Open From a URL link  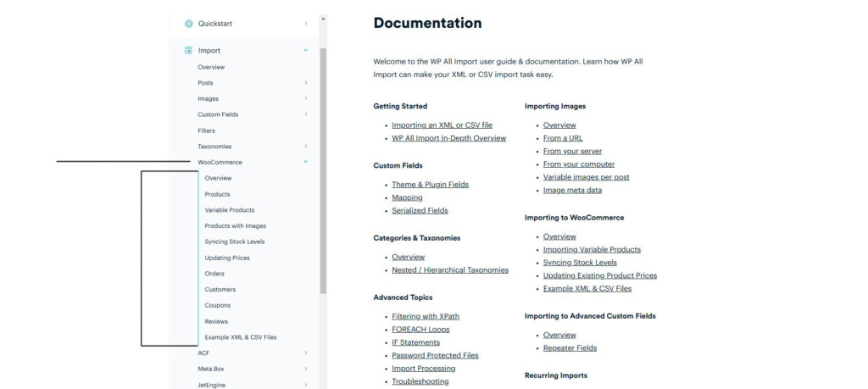(x=563, y=138)
